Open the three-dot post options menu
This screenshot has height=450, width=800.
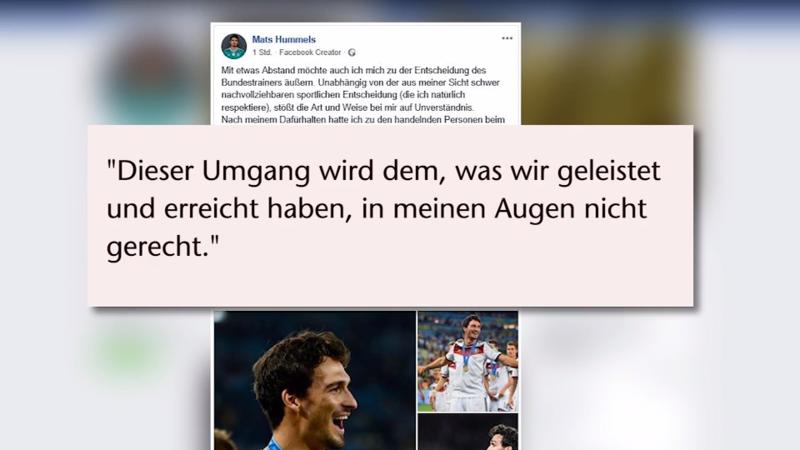(507, 38)
